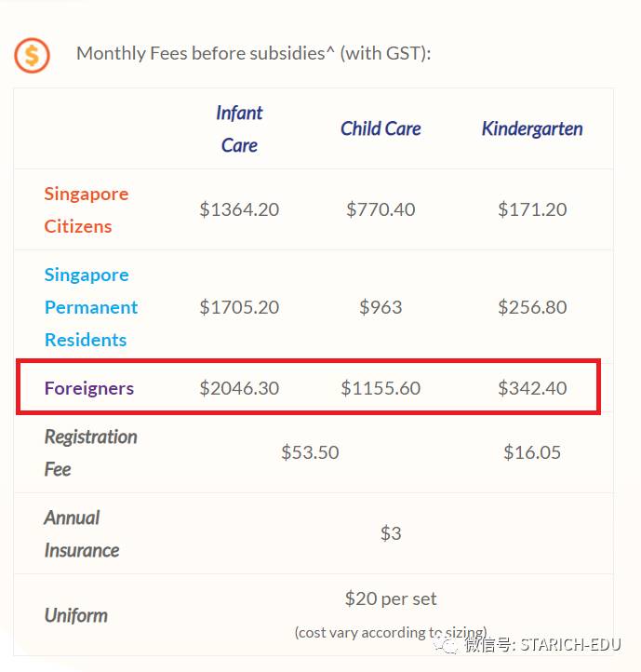Select the $20 per set uniform price
This screenshot has height=672, width=641.
pyautogui.click(x=390, y=598)
